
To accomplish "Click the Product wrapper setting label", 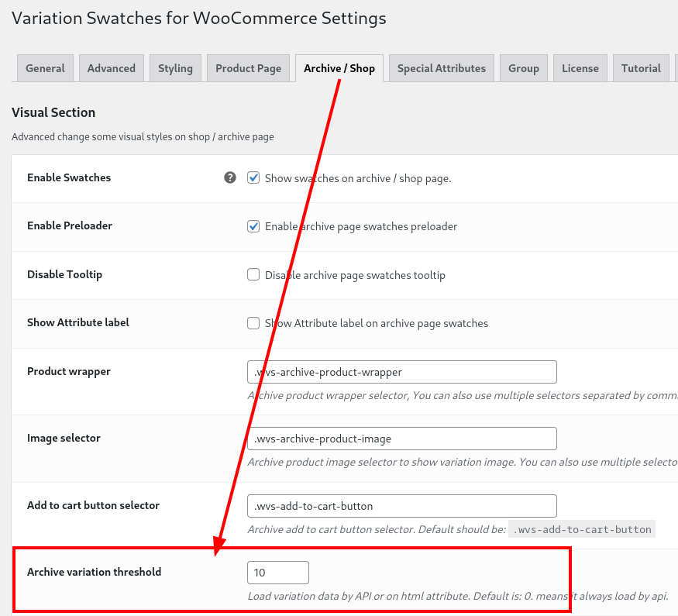I will pos(69,371).
